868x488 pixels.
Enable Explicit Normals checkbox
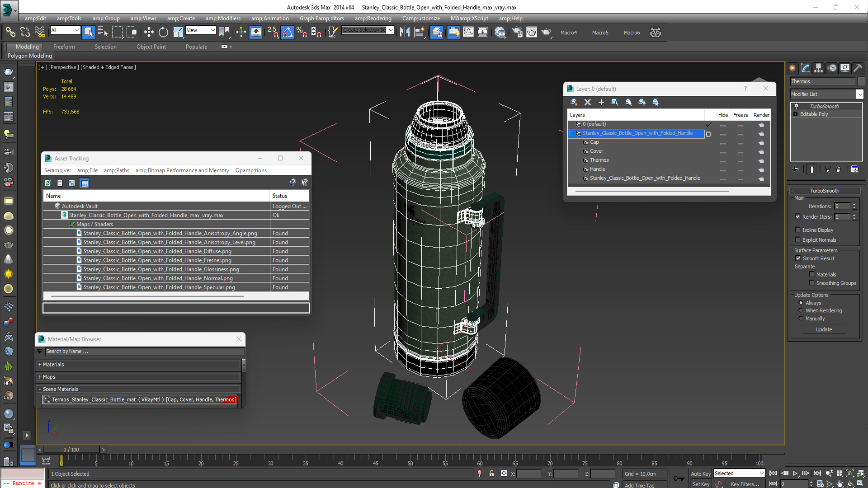pos(798,240)
